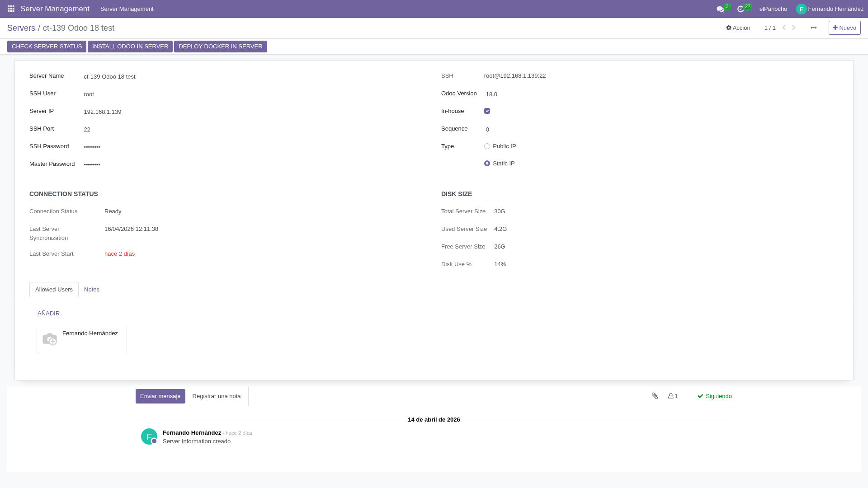The image size is (868, 488).
Task: Click the AÑADIR link to add user
Action: point(48,314)
